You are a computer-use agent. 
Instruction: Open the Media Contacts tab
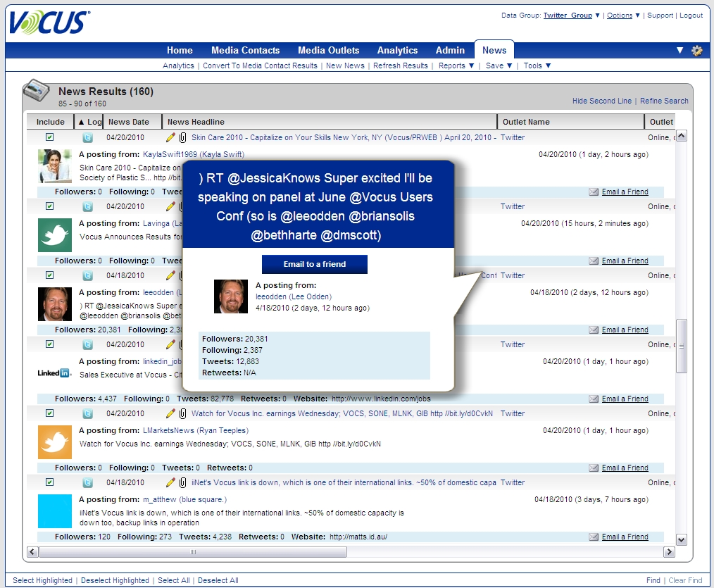[x=246, y=50]
